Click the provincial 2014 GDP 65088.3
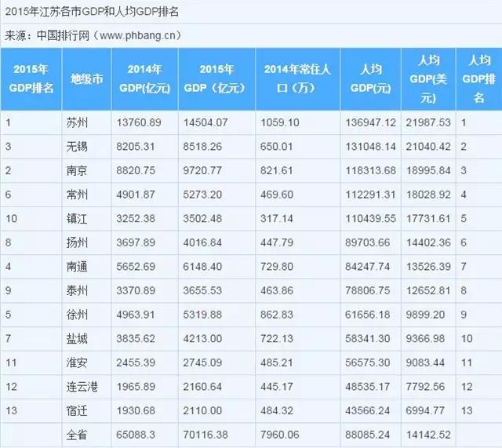 point(136,435)
